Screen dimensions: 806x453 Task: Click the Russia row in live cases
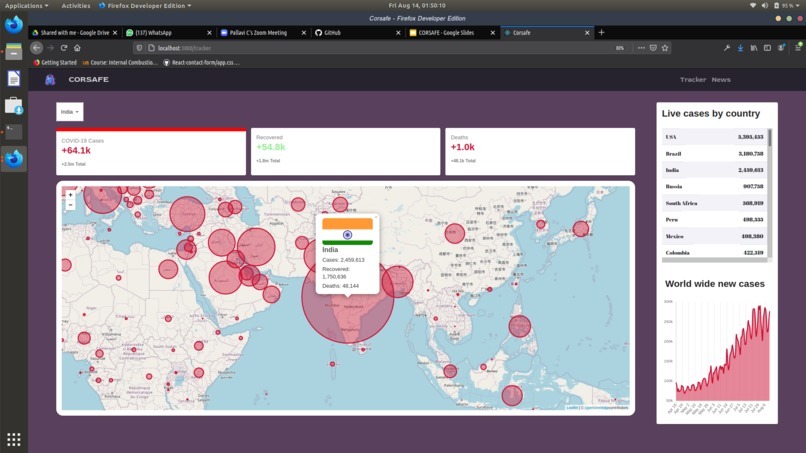pyautogui.click(x=715, y=186)
